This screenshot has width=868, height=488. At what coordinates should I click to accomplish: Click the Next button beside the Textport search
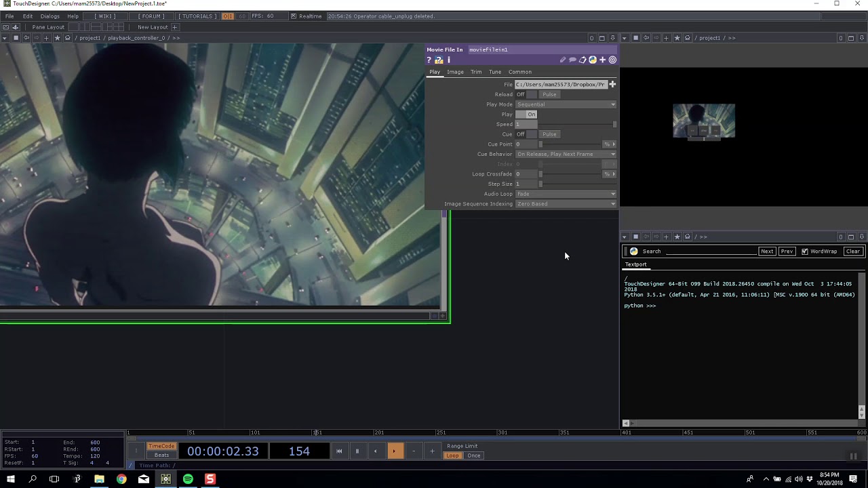tap(767, 251)
